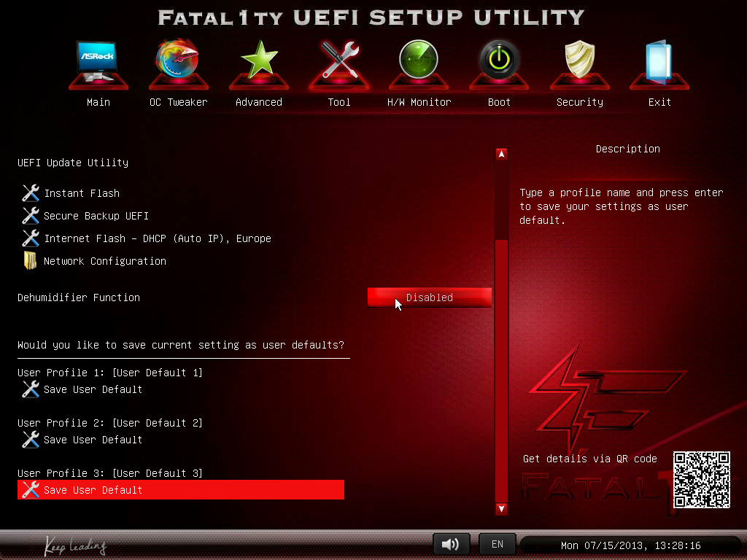This screenshot has width=747, height=560.
Task: Save User Default for Profile 2
Action: point(93,440)
